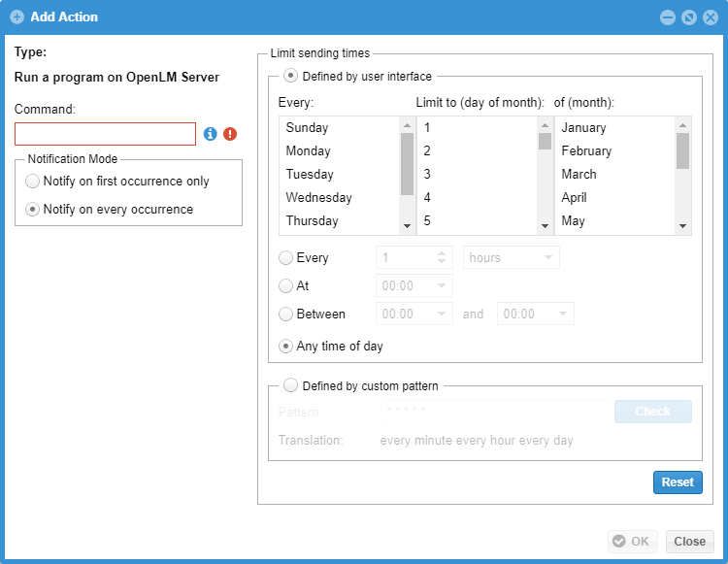The image size is (728, 564).
Task: Increase the Every interval spinner value
Action: pos(443,253)
